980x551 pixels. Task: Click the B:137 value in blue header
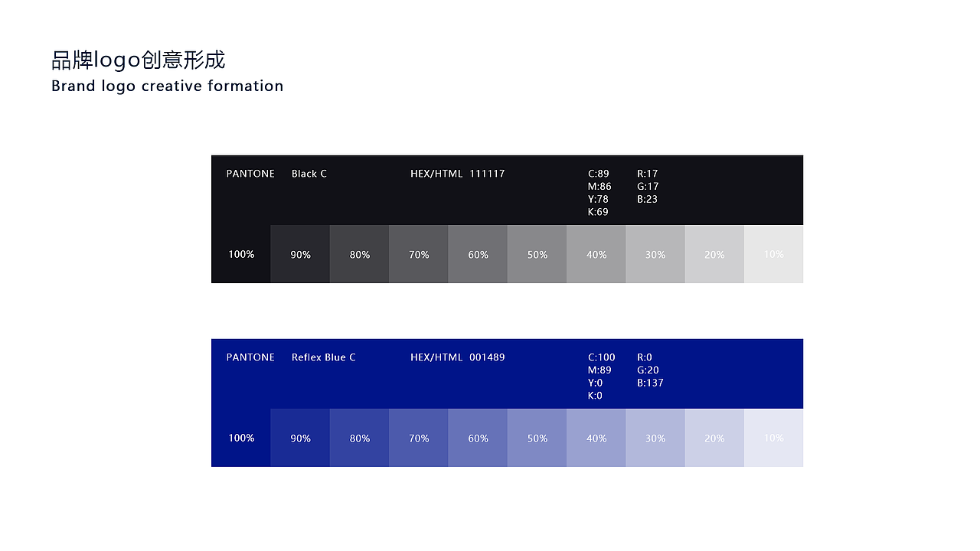point(650,383)
